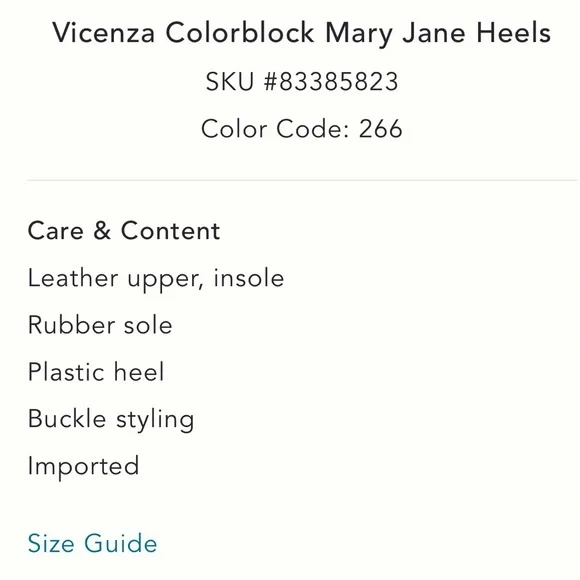Click the horizontal divider above Care & Content
Viewport: 580px width, 580px height.
click(303, 181)
